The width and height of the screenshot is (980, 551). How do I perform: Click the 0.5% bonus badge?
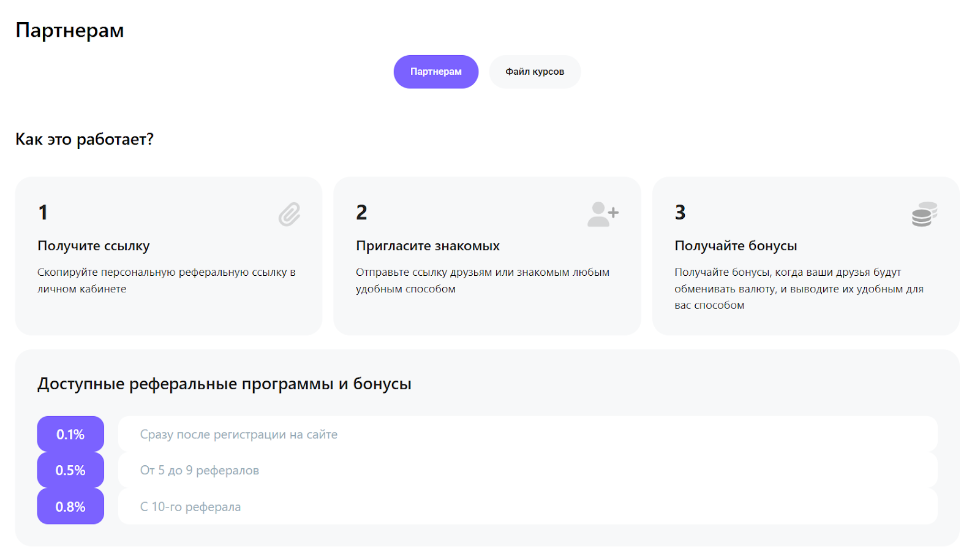click(x=70, y=470)
